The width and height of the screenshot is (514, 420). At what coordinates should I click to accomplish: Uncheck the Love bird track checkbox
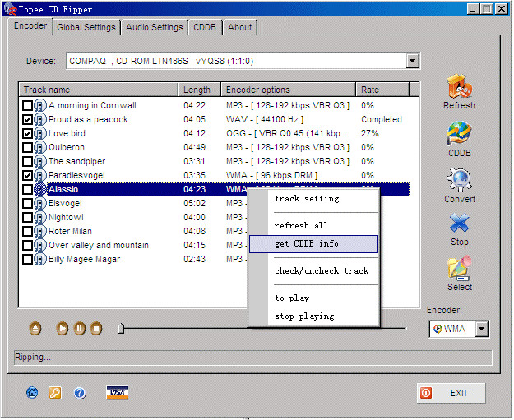click(27, 134)
